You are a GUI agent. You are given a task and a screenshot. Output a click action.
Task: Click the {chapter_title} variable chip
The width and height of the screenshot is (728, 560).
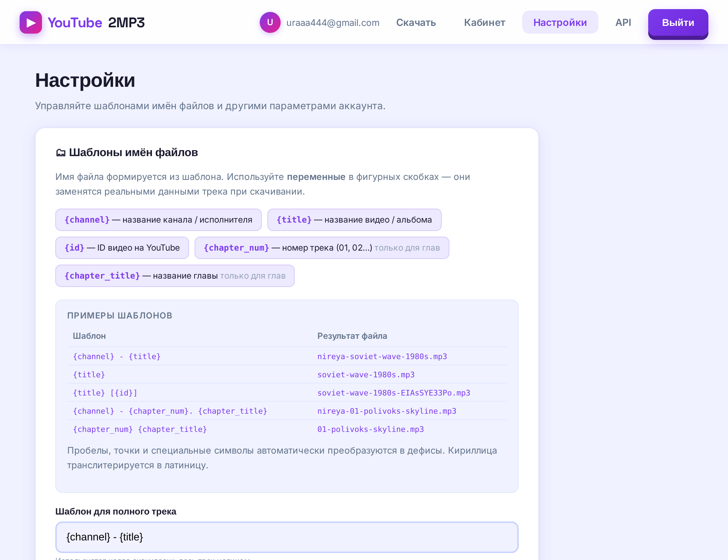click(175, 276)
